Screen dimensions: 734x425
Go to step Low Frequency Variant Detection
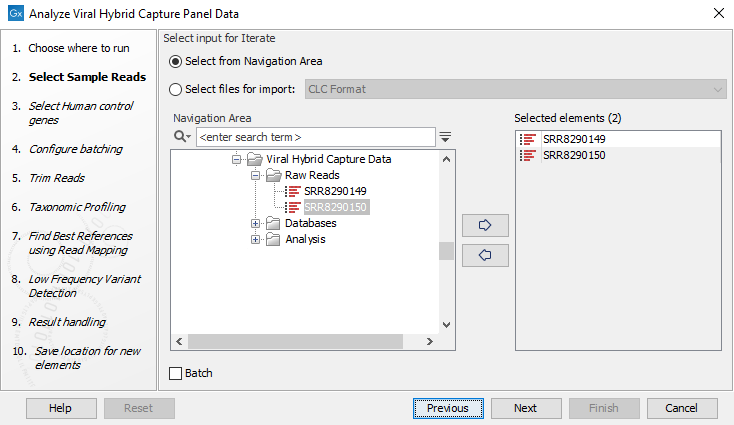tap(84, 286)
